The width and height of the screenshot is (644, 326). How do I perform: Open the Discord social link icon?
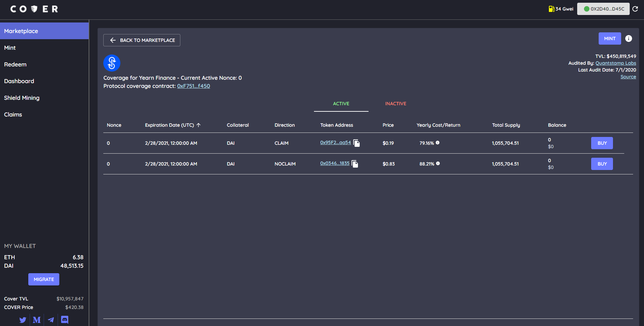point(65,320)
